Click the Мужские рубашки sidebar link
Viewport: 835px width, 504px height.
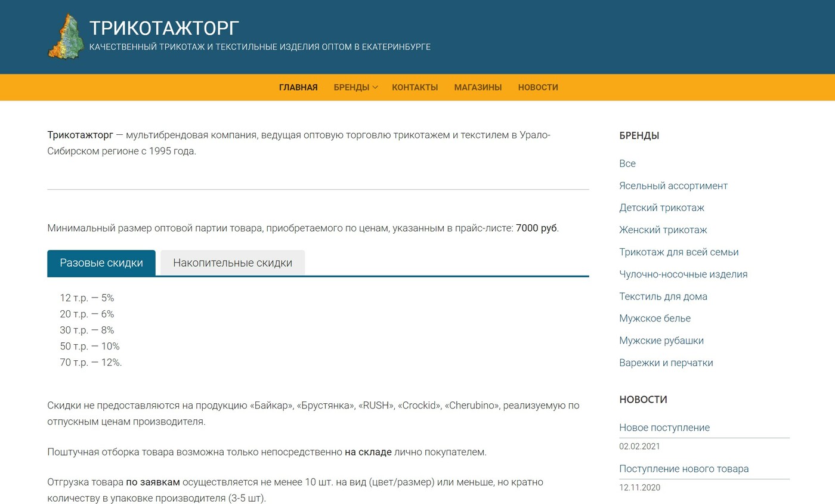point(661,340)
